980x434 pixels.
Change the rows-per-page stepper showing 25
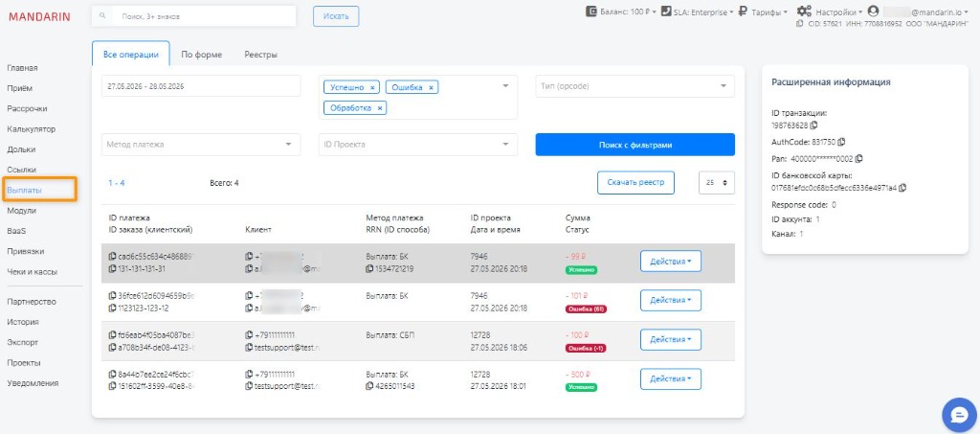pos(716,183)
